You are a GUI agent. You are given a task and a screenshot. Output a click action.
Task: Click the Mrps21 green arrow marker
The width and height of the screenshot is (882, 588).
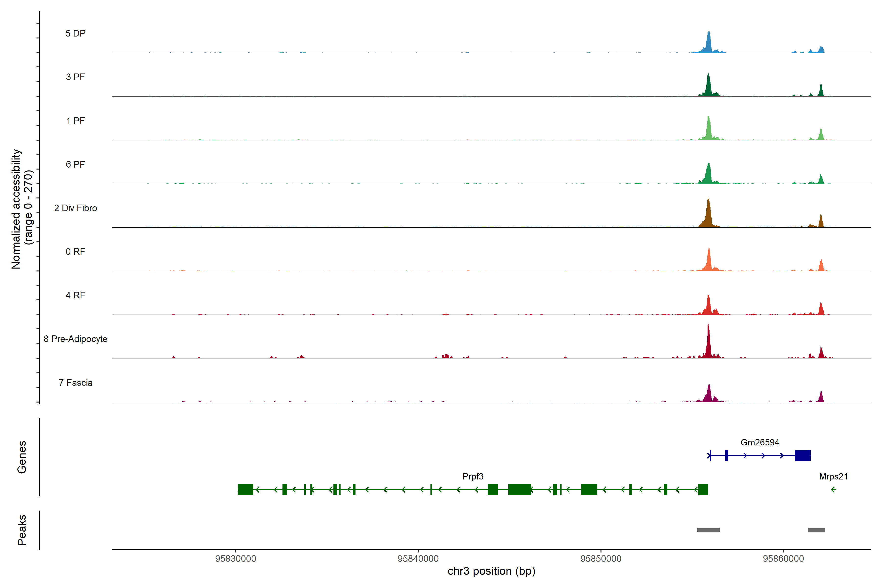tap(833, 489)
